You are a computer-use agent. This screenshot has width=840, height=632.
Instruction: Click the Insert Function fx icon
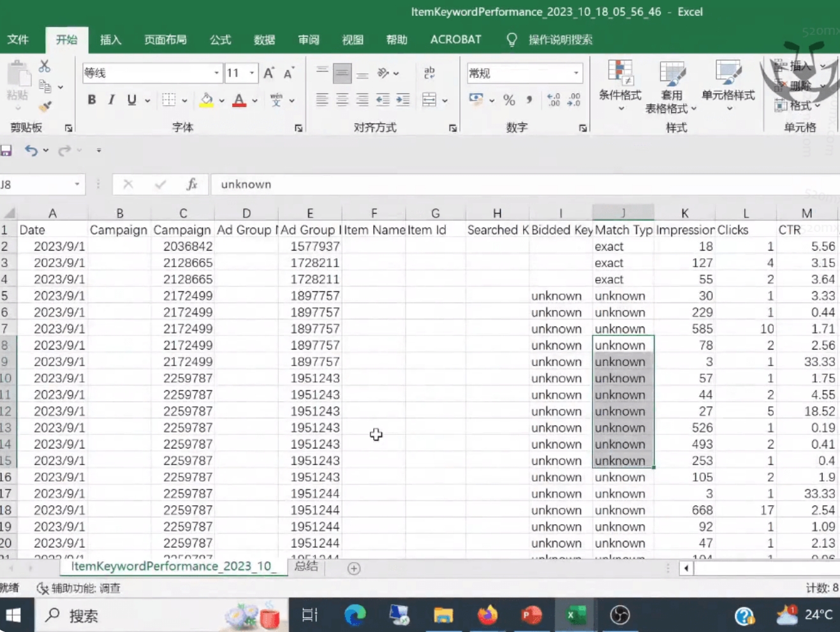click(x=191, y=184)
